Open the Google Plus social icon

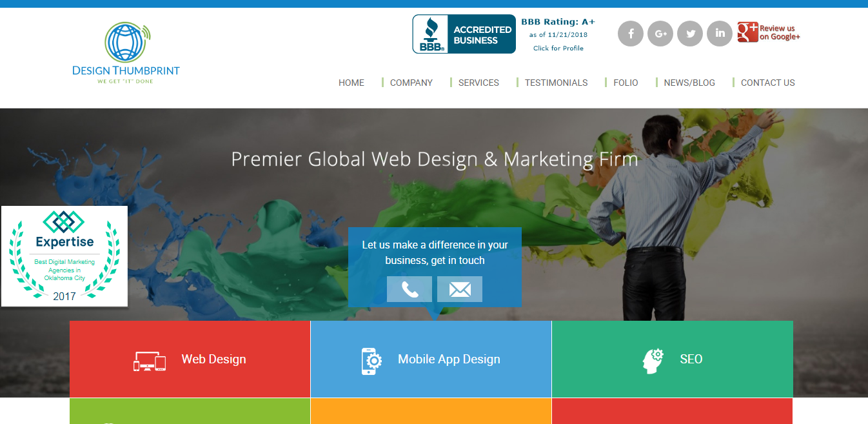tap(660, 34)
